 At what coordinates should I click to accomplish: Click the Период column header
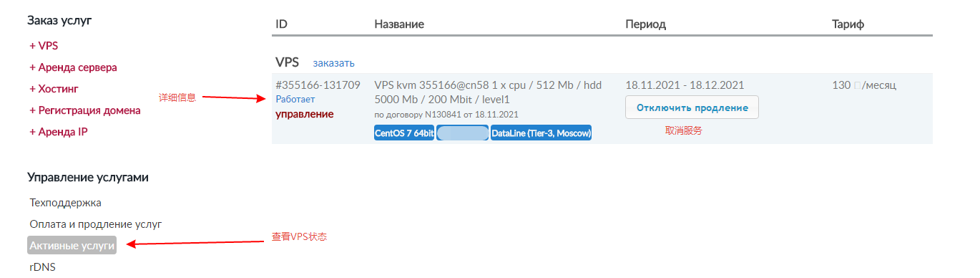(x=645, y=24)
